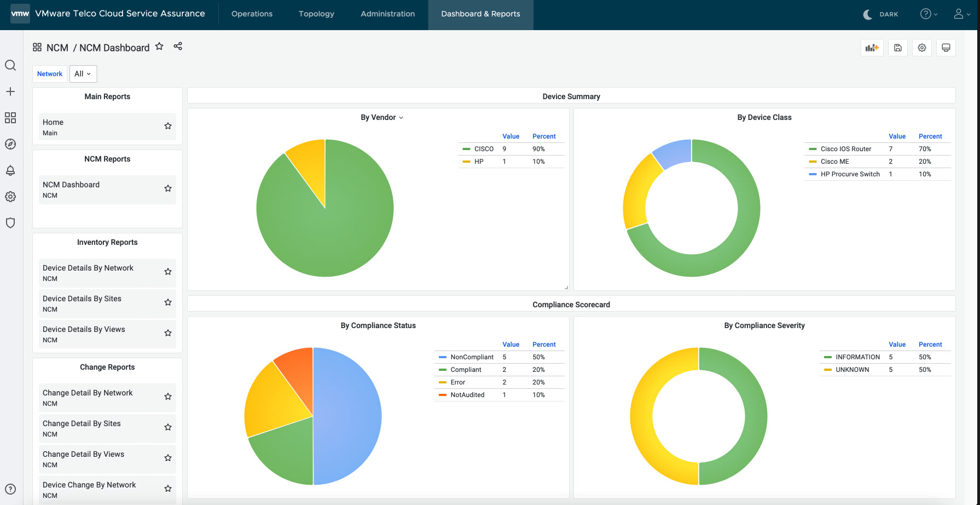This screenshot has width=980, height=505.
Task: Click NCM folder in breadcrumb
Action: pyautogui.click(x=57, y=48)
